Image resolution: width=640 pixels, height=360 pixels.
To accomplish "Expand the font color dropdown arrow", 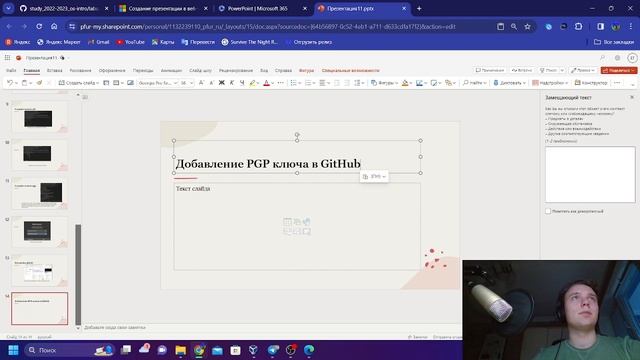I will 273,83.
